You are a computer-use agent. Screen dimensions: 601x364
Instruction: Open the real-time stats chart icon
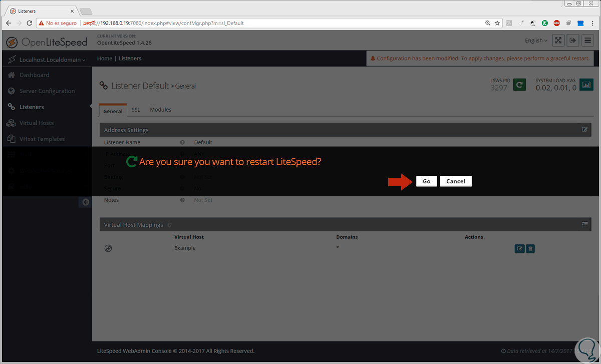pos(586,85)
